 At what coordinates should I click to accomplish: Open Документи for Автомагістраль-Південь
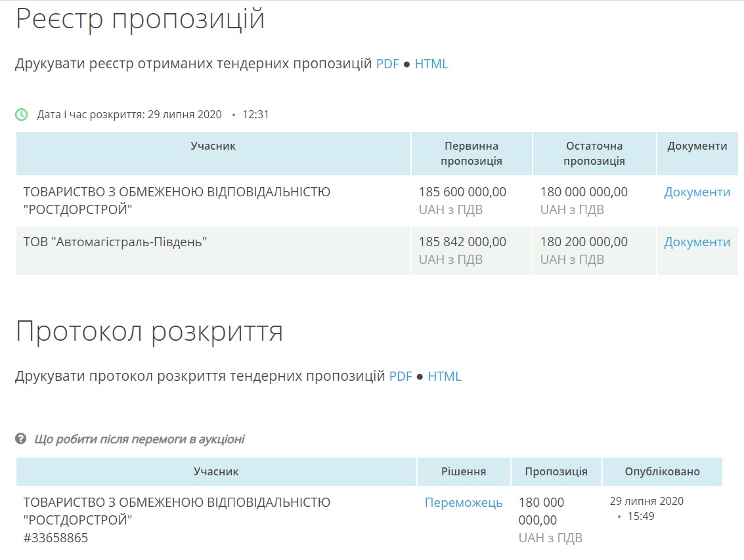click(x=697, y=242)
